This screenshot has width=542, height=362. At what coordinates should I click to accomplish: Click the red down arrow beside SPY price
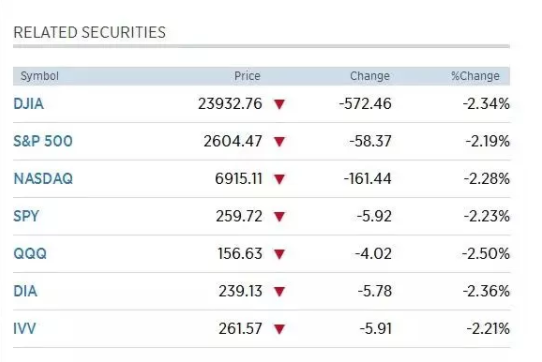coord(279,216)
